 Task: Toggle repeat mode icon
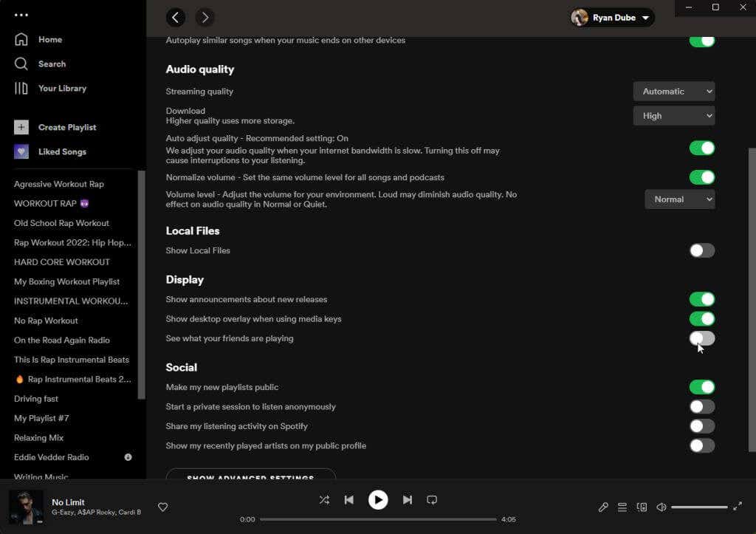pos(432,500)
